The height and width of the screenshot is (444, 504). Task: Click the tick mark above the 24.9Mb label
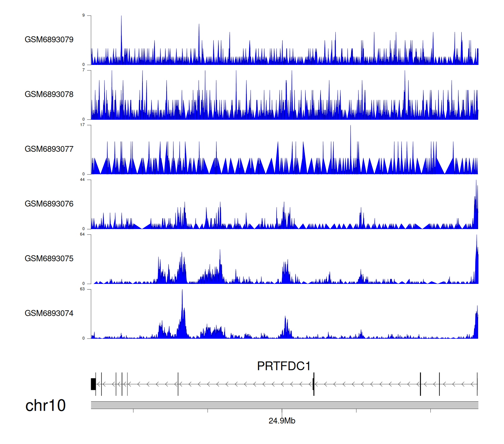[x=282, y=411]
